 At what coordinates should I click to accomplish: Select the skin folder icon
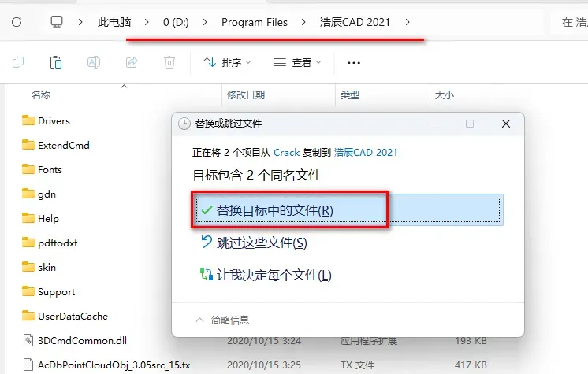(28, 267)
